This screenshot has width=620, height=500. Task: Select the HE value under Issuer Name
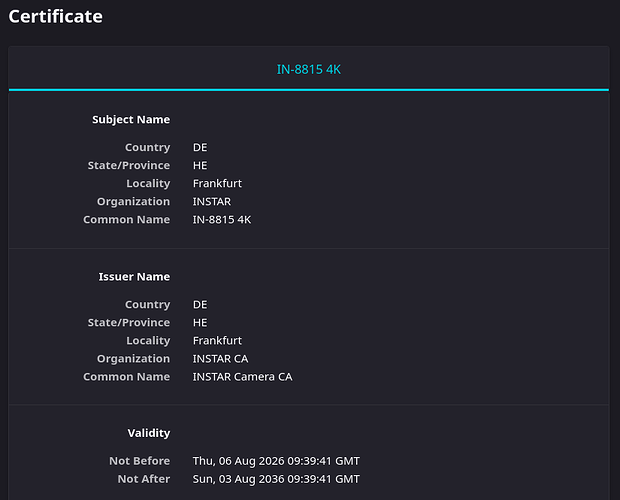(200, 323)
